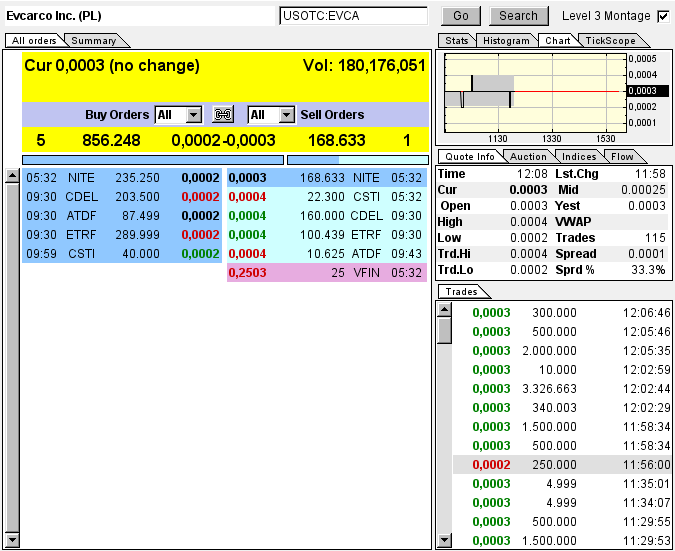The width and height of the screenshot is (675, 551).
Task: Click the order book scroll up arrow
Action: click(12, 176)
